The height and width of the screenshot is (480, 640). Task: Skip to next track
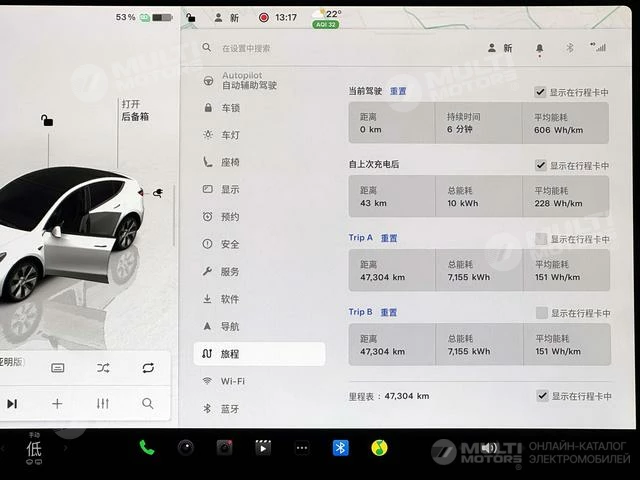(12, 404)
